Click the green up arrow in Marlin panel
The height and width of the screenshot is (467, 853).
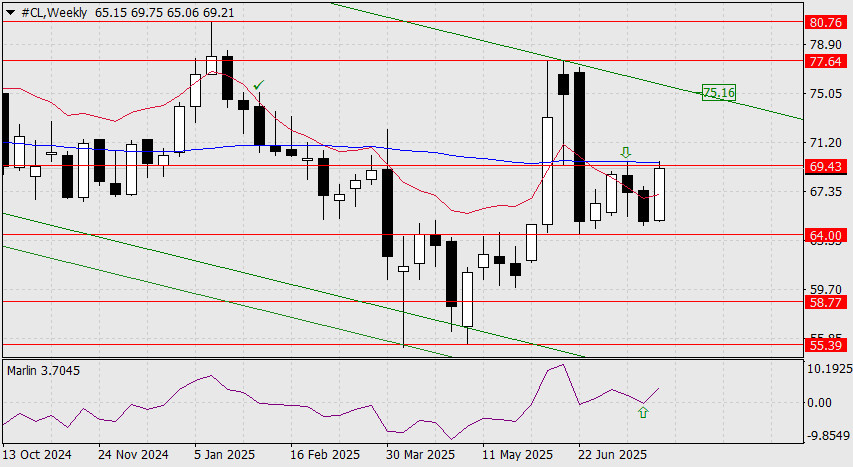(x=643, y=413)
